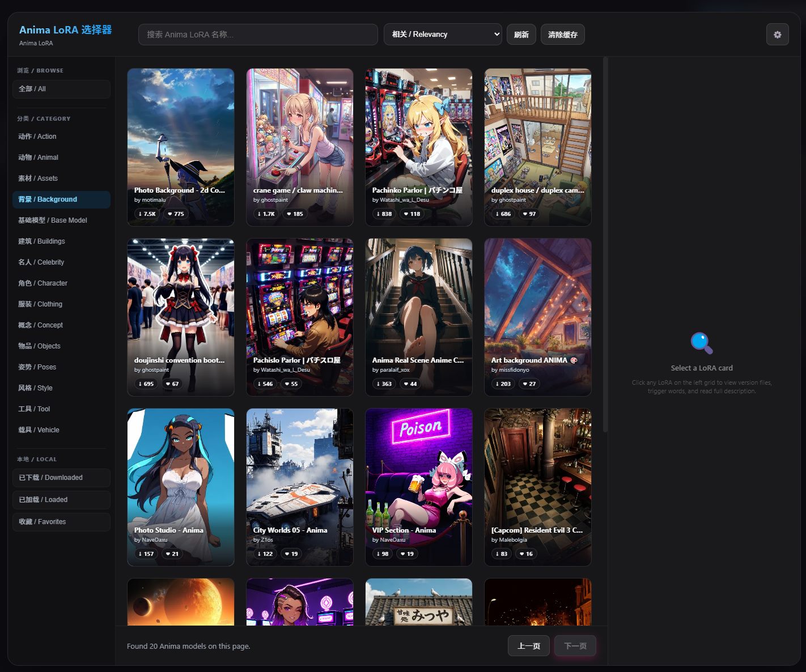806x672 pixels.
Task: Click likes badge 27 on Art background ANIMA card
Action: point(529,384)
